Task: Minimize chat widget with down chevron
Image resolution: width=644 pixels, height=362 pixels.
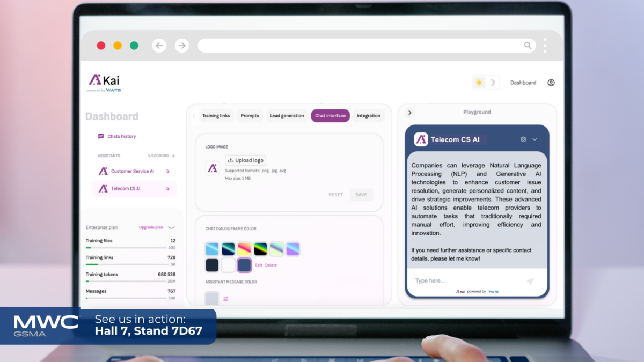Action: (535, 139)
